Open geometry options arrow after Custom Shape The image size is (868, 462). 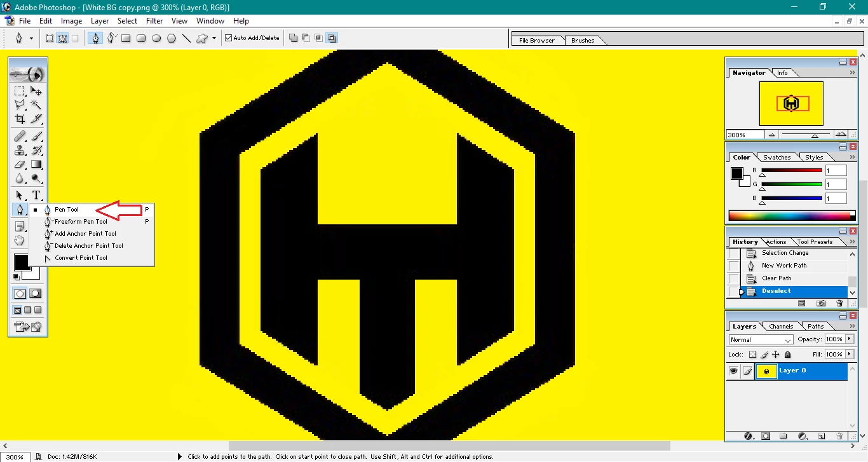[x=214, y=38]
